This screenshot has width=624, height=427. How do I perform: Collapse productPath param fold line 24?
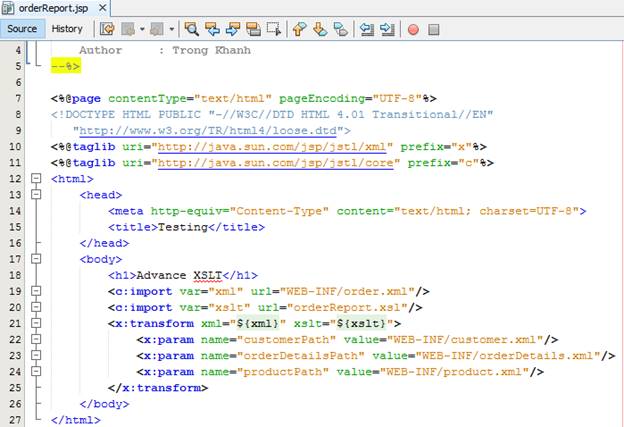tap(36, 371)
